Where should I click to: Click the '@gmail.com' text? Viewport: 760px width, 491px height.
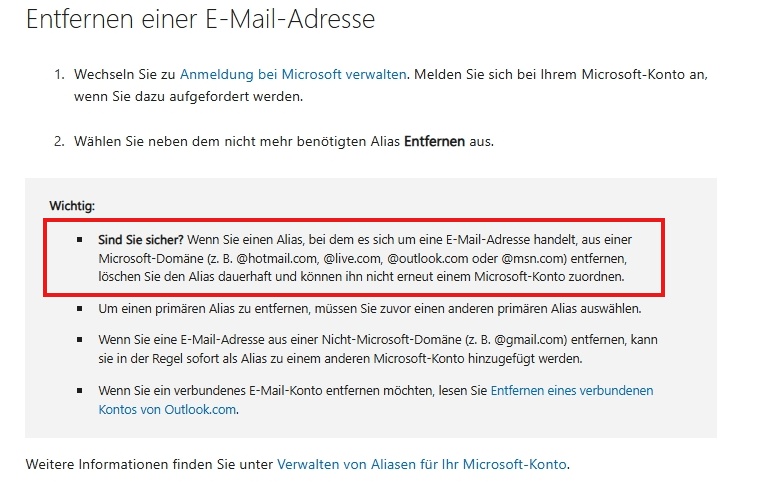pyautogui.click(x=529, y=340)
